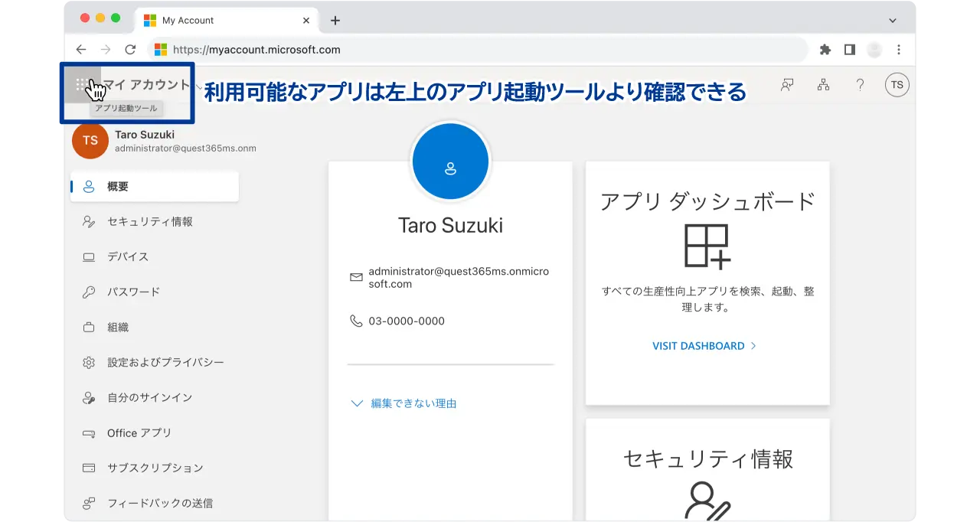
Task: Expand the tab search chevron
Action: coord(893,21)
